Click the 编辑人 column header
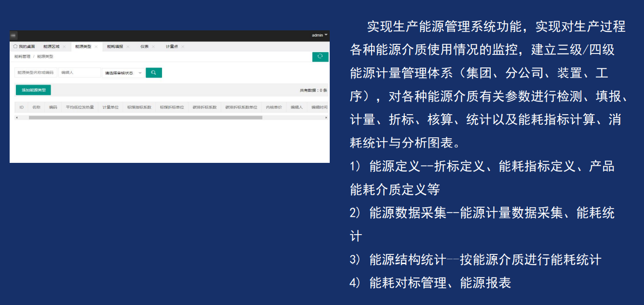644x305 pixels. tap(296, 107)
